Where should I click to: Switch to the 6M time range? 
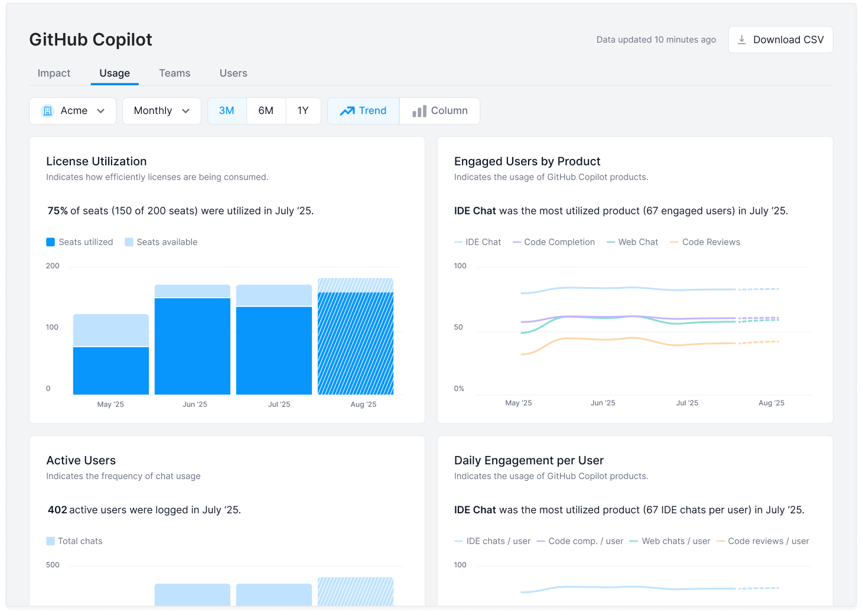pos(266,110)
